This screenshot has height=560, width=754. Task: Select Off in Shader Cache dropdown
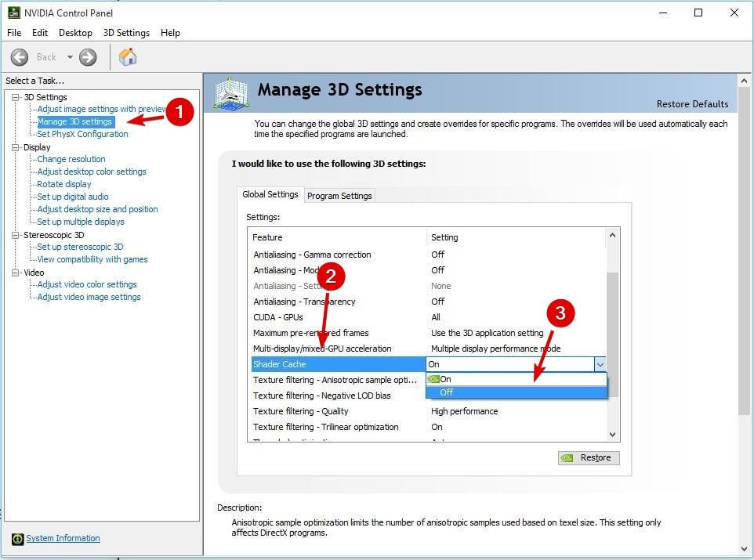click(x=516, y=392)
